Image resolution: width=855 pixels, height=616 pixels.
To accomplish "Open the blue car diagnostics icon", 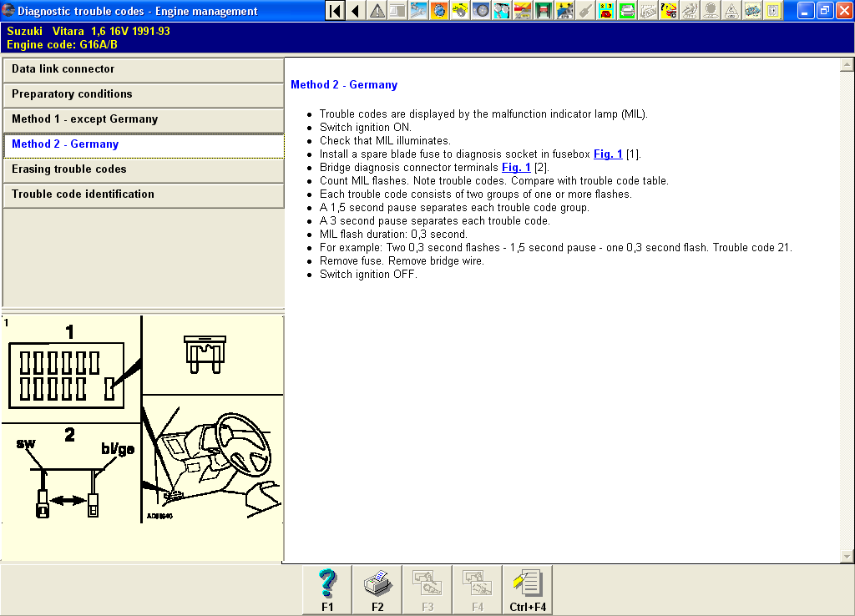I will point(564,10).
